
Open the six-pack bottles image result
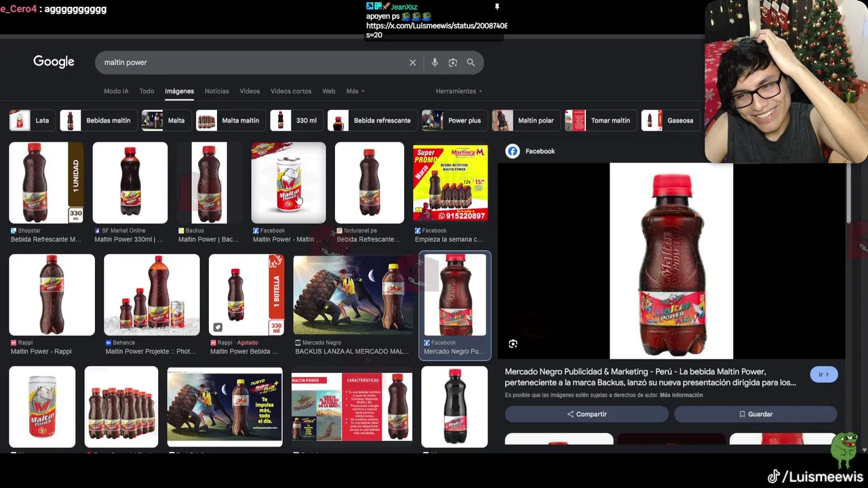(x=121, y=407)
